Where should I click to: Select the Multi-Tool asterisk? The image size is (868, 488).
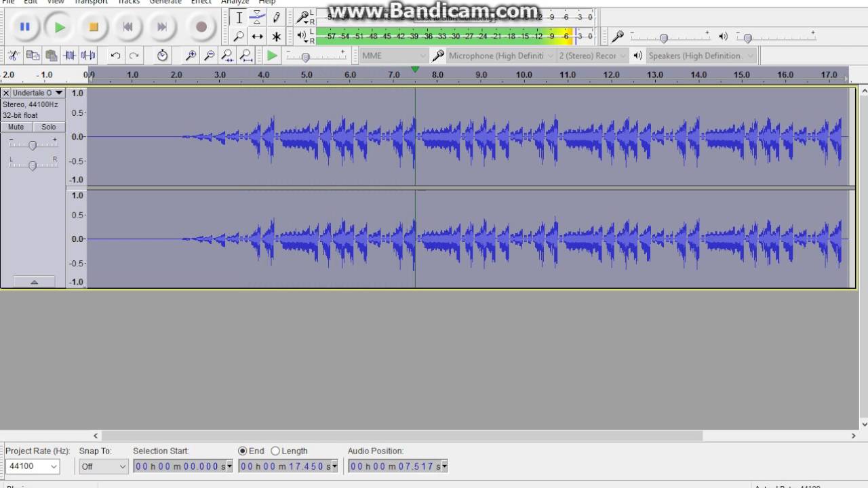pos(276,37)
